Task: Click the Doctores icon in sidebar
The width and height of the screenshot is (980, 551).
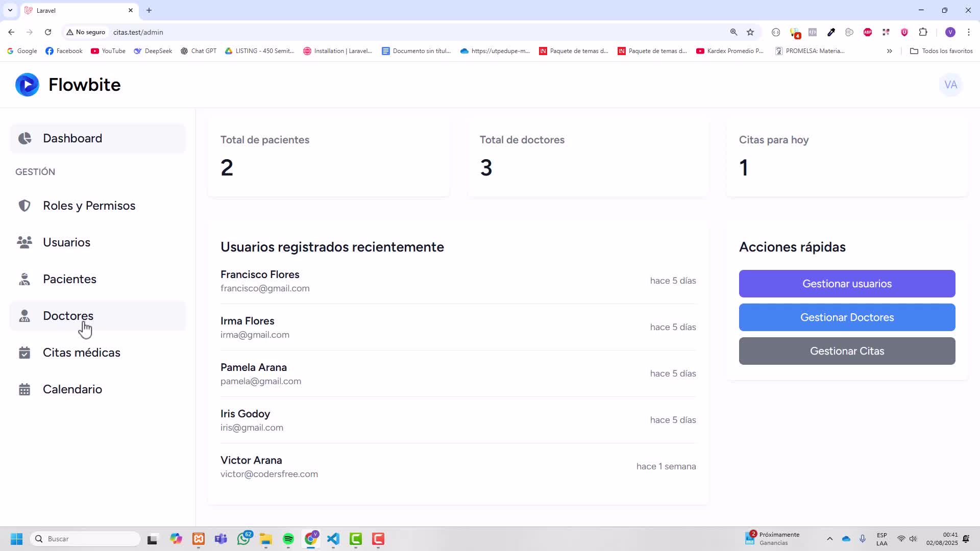Action: point(24,316)
